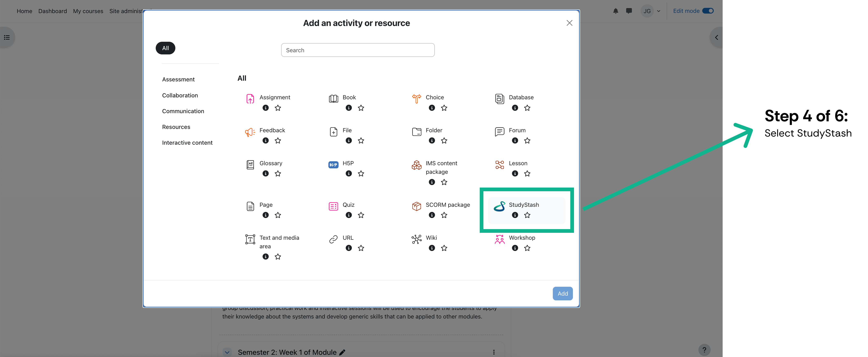
Task: Open the block drawer chevron
Action: click(716, 37)
